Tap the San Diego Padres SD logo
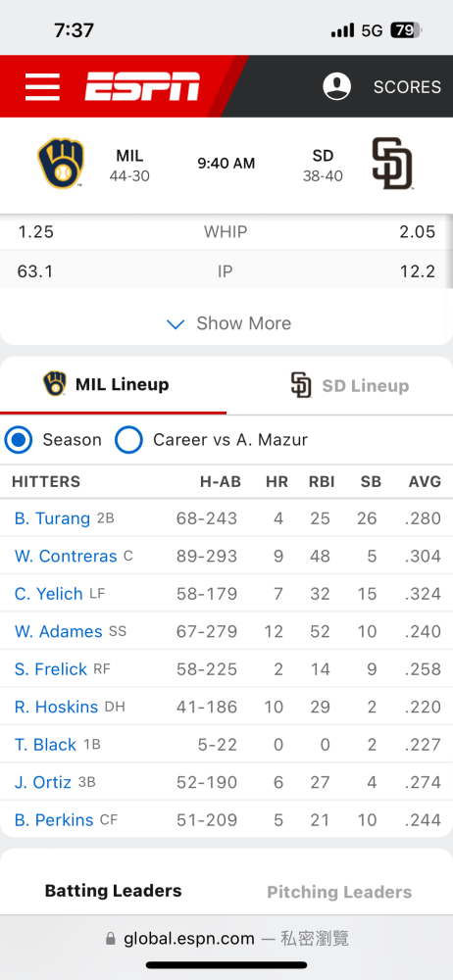 point(392,164)
